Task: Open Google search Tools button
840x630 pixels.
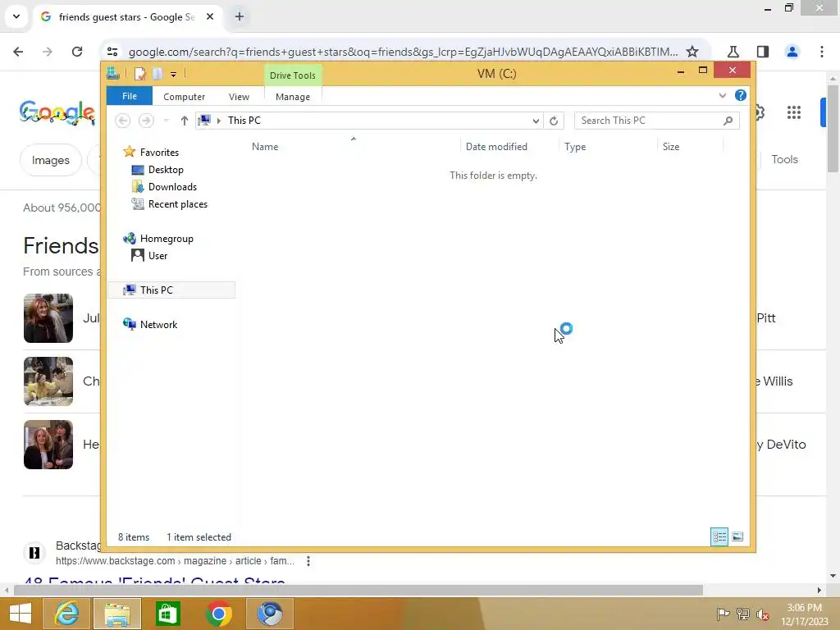Action: [784, 160]
